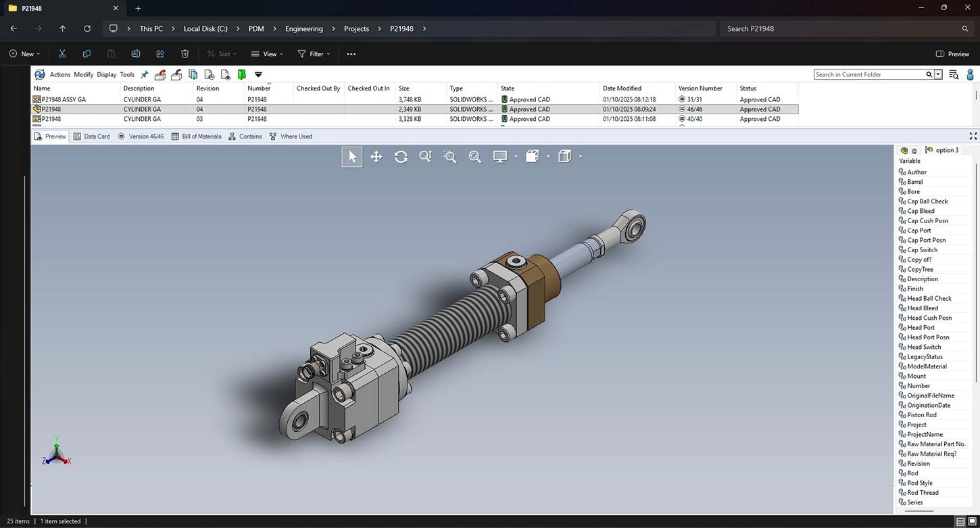Click the section/exploded view sheet icon
Image resolution: width=980 pixels, height=528 pixels.
tap(532, 157)
